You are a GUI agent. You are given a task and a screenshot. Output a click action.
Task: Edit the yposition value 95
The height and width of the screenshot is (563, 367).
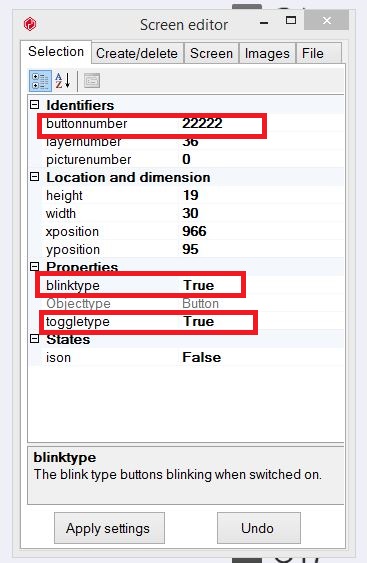190,249
